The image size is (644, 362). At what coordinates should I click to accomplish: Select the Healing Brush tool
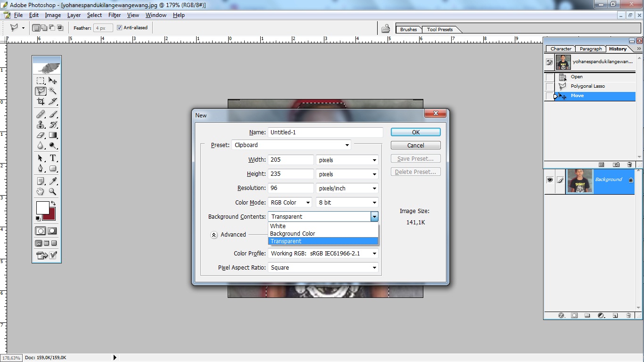coord(41,114)
